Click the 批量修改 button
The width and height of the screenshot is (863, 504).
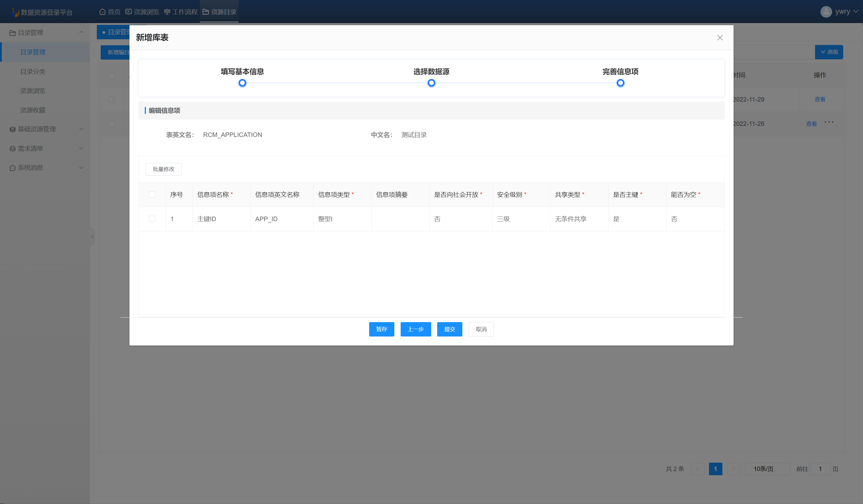point(163,169)
